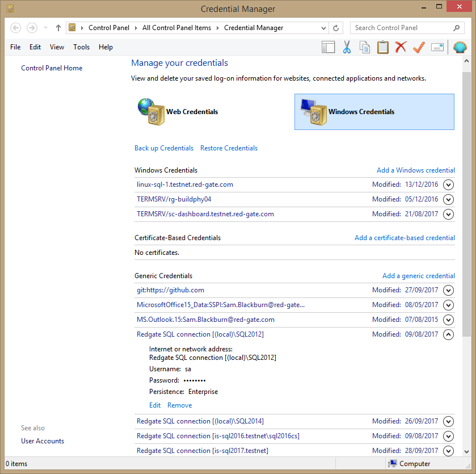Refresh the address bar location
This screenshot has height=474, width=476.
336,28
